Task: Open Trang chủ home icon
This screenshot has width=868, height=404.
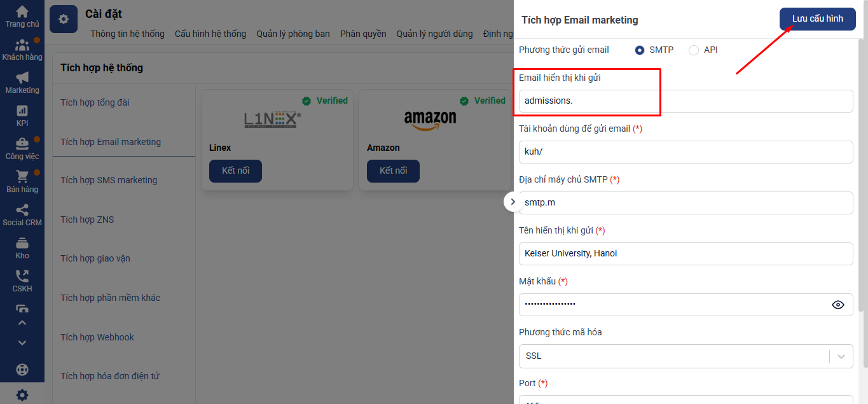Action: [x=22, y=12]
